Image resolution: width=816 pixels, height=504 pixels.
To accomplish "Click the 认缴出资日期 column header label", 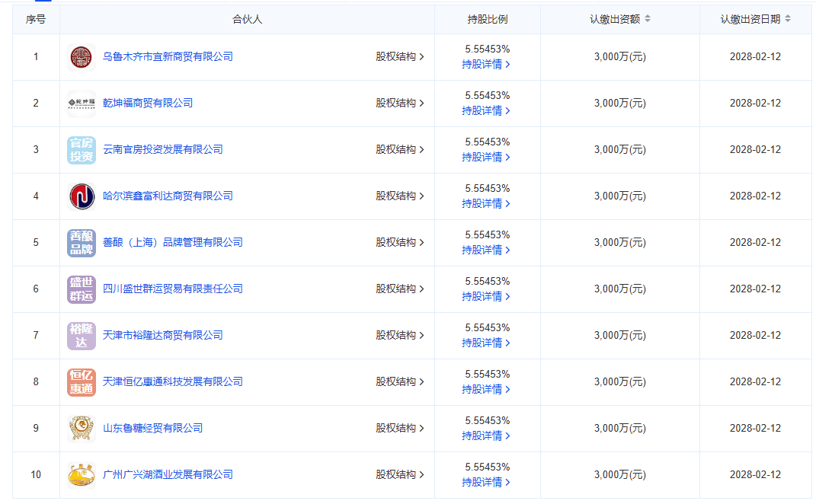I will 750,19.
